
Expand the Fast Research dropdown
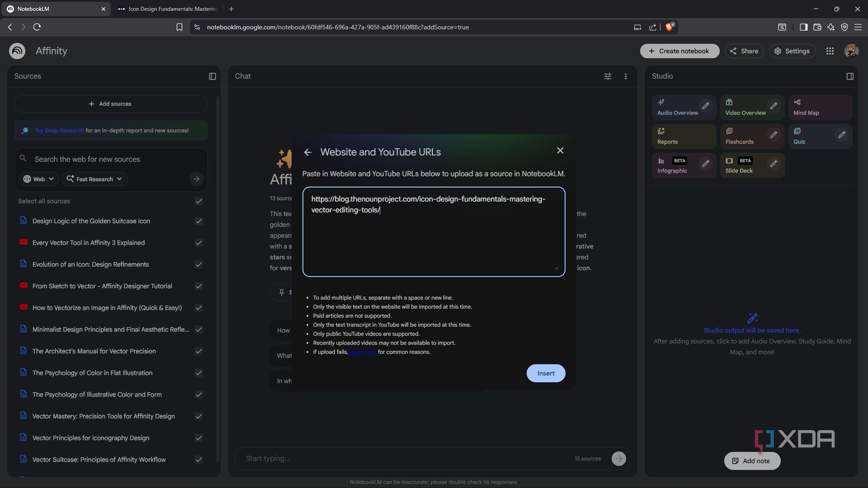(x=94, y=179)
